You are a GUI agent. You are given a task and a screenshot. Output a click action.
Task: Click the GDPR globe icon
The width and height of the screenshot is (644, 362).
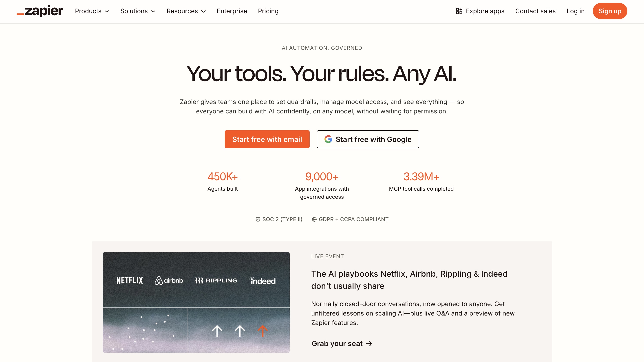click(314, 219)
